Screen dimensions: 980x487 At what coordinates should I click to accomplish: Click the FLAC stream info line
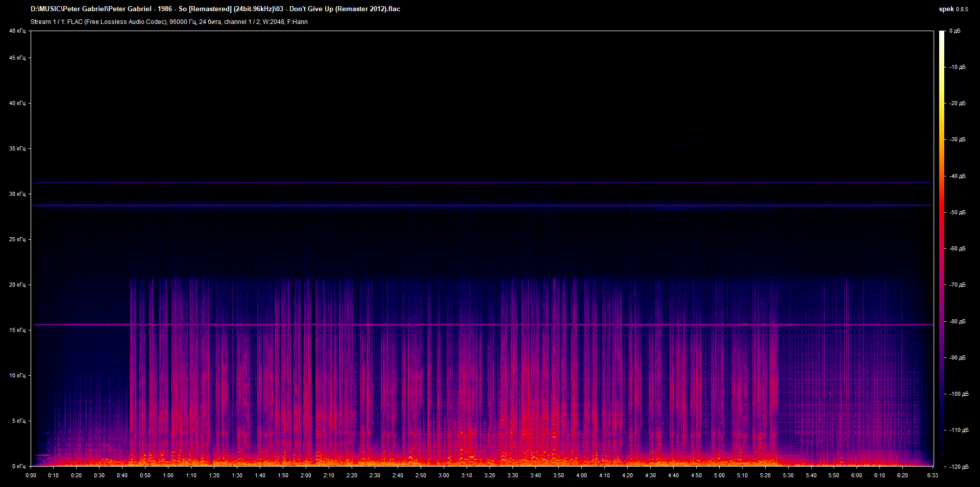(x=169, y=22)
